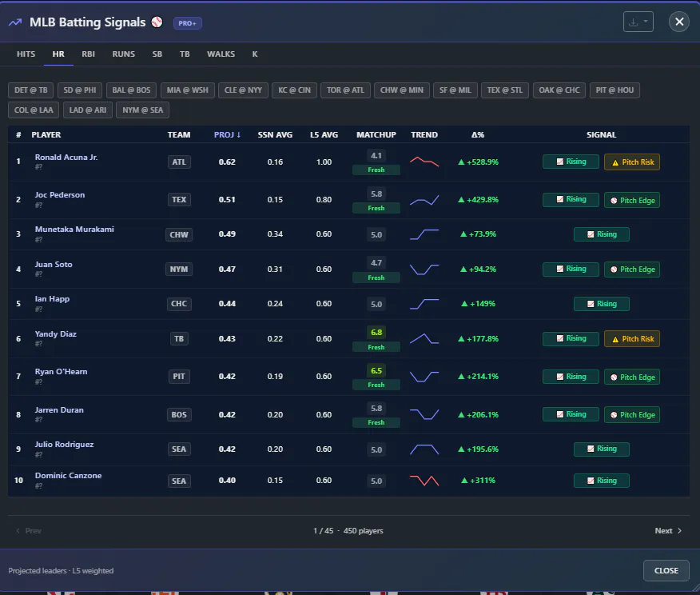Enable the TOR @ ATL filter

(x=345, y=90)
